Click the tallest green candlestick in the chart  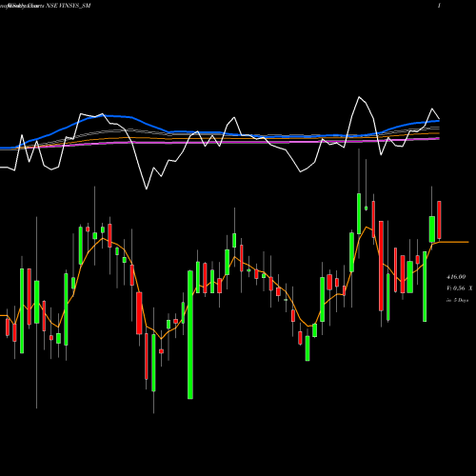[x=190, y=334]
